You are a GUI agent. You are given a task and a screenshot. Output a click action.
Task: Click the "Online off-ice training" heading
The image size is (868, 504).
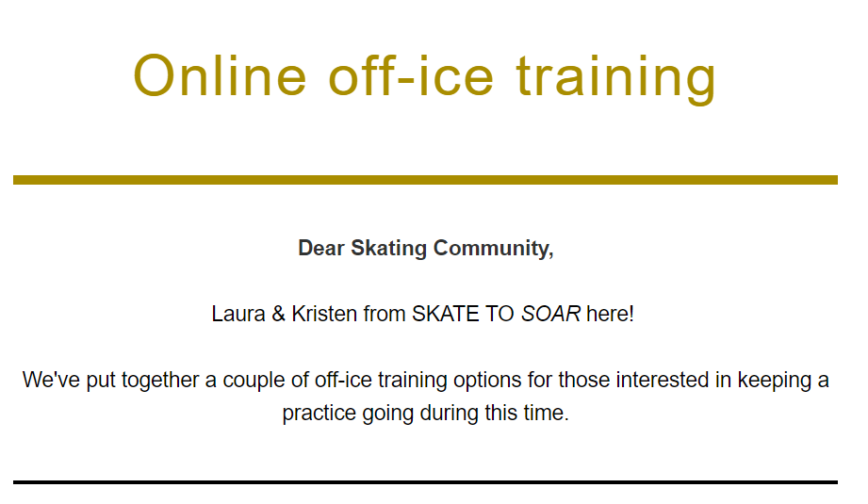(425, 76)
